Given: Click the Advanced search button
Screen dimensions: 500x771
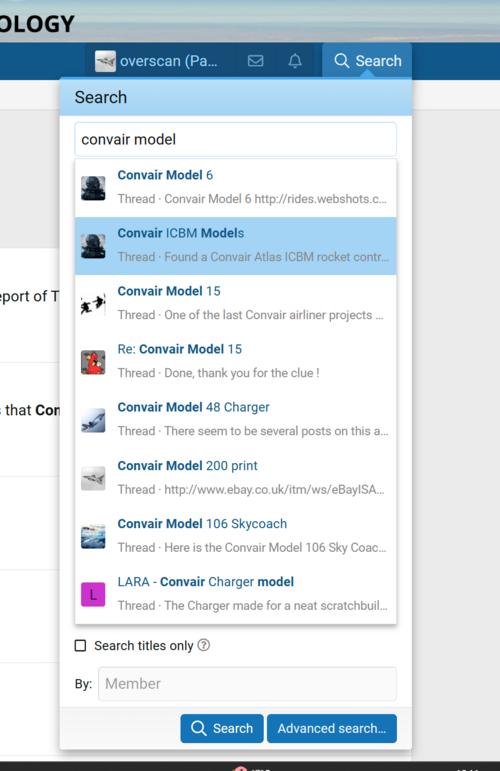Looking at the screenshot, I should tap(332, 728).
